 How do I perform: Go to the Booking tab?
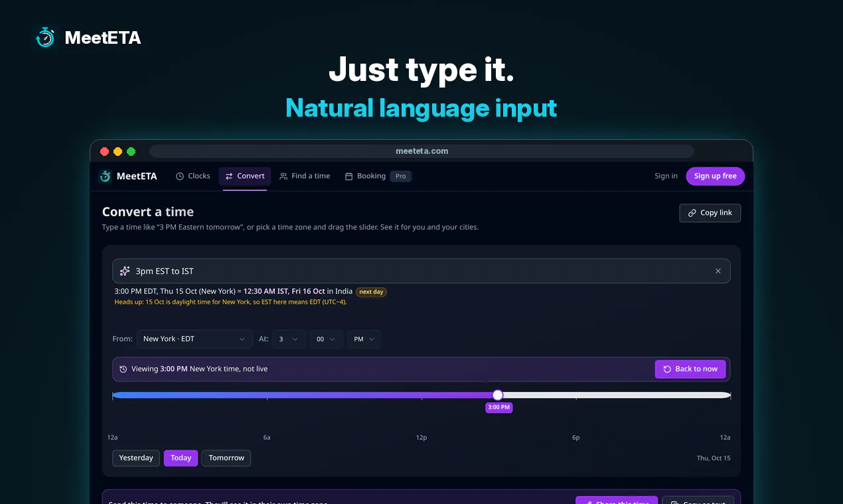365,176
